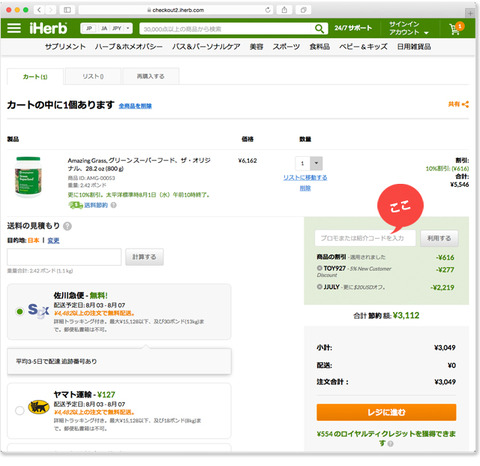
Task: Click the promo code input field
Action: click(365, 238)
